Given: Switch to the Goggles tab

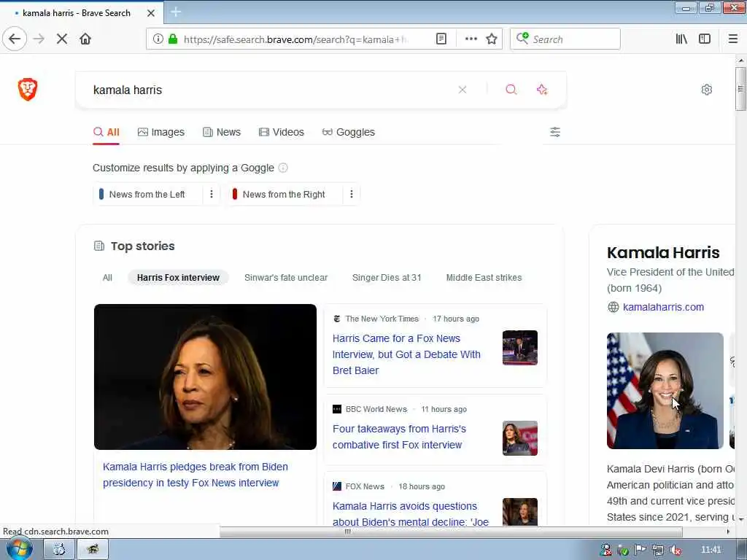Looking at the screenshot, I should (348, 132).
